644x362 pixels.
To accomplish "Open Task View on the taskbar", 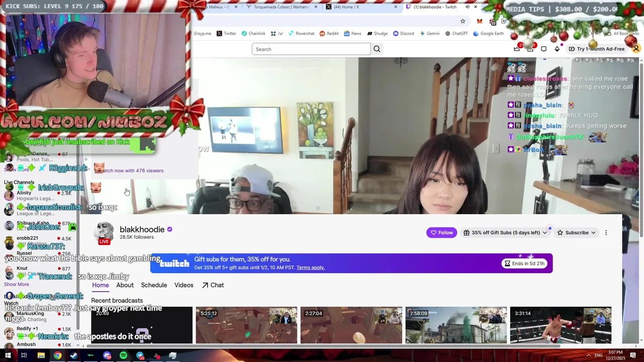I will [x=24, y=355].
